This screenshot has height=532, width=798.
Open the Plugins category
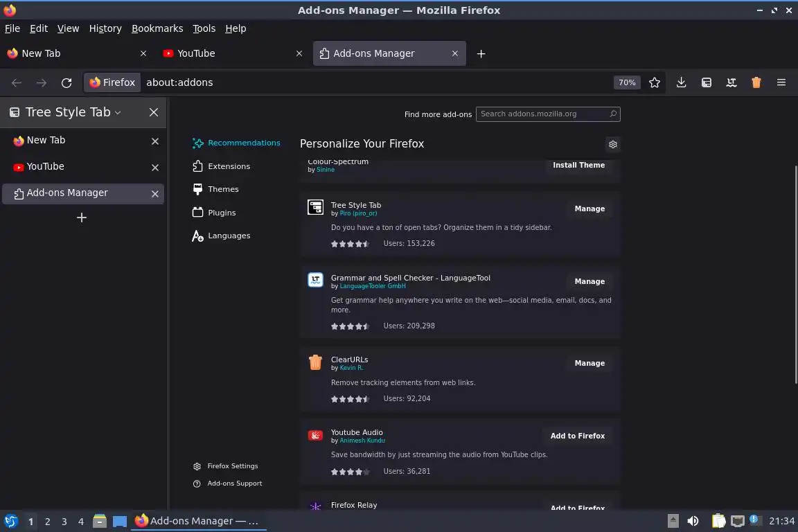(x=214, y=212)
